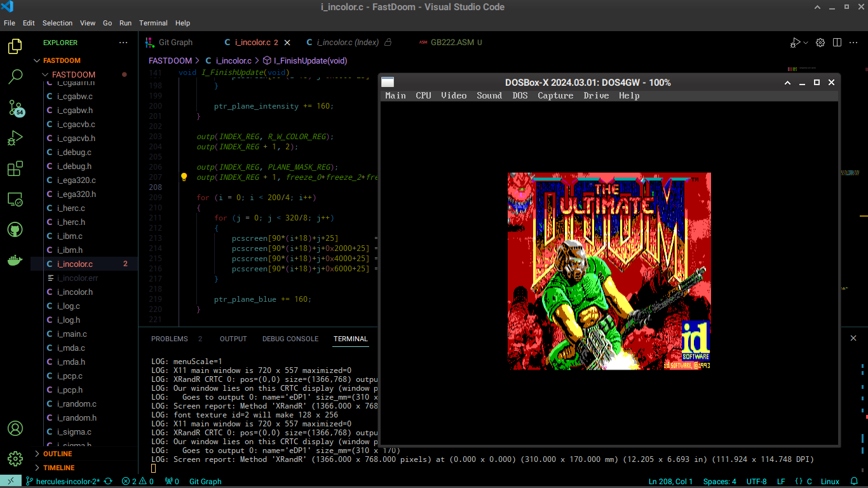Open Source Control view with 54 badge

click(x=15, y=107)
